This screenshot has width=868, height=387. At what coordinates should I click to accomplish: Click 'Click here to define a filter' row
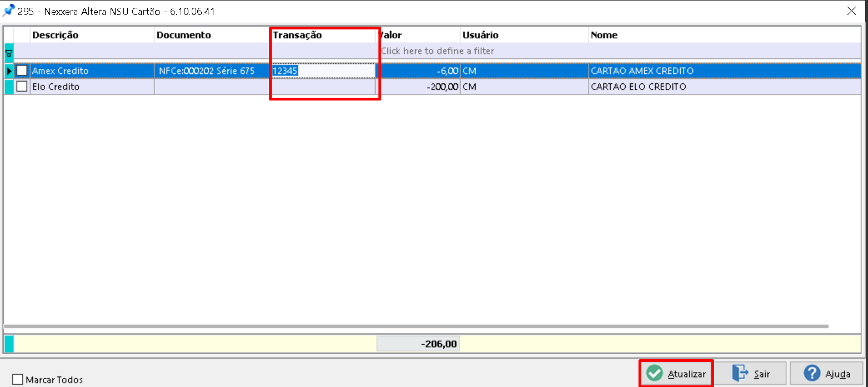point(437,51)
